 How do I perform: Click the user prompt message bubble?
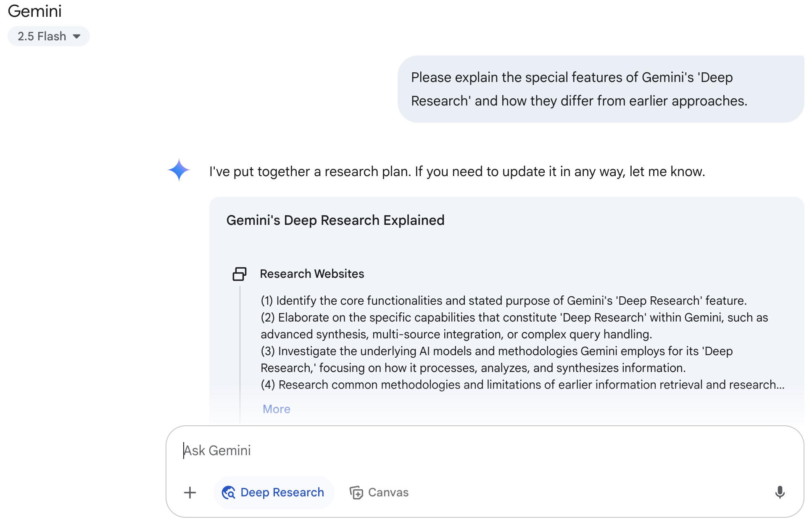601,89
